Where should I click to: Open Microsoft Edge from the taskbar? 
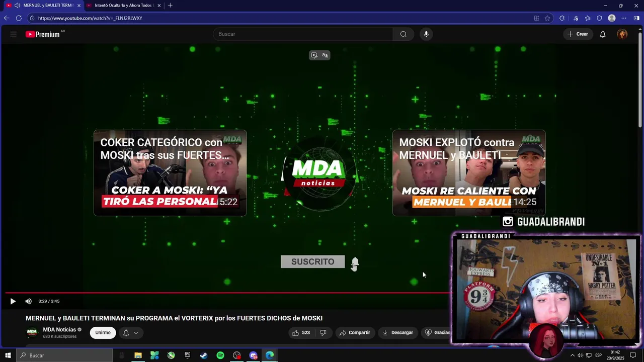[270, 355]
